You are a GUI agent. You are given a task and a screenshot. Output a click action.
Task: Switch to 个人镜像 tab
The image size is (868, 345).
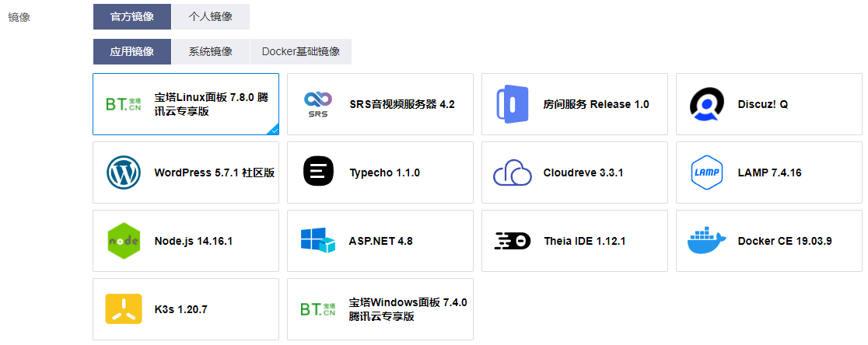[x=210, y=16]
